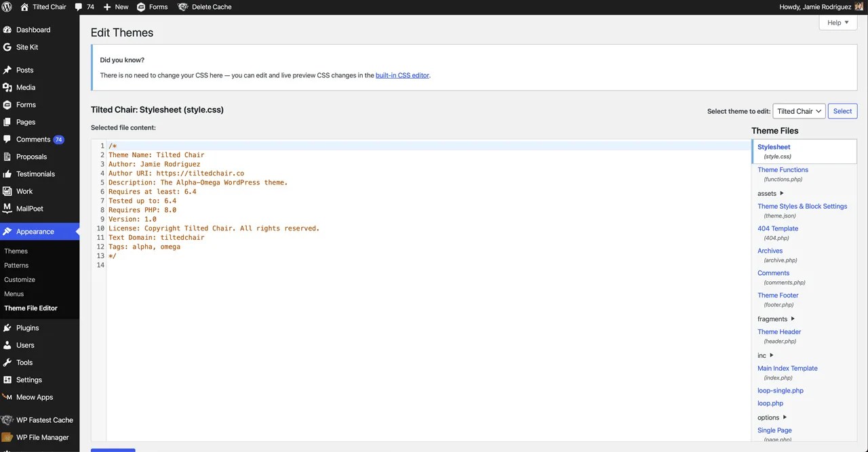Click the Posts pushpin icon

coord(7,70)
